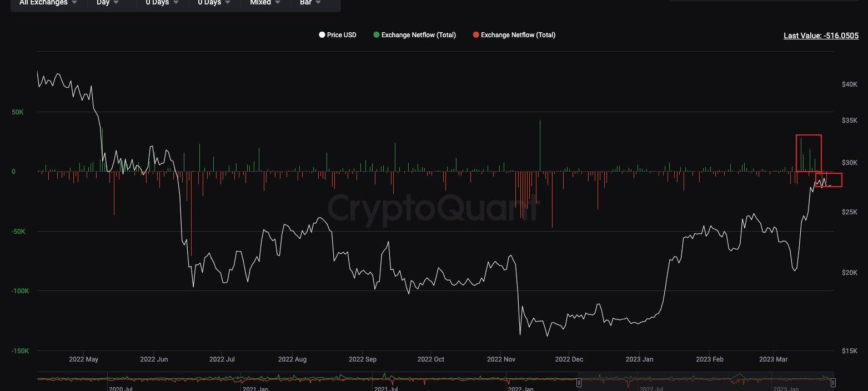The image size is (868, 391).
Task: Open the second 0 Days dropdown
Action: (x=214, y=3)
